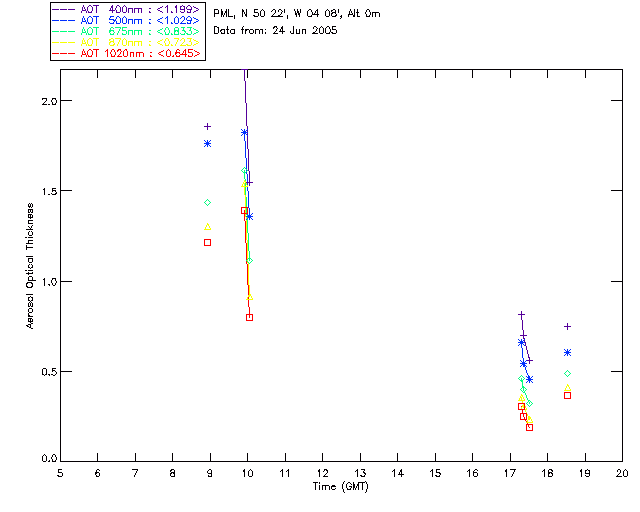Click the AOT 500nm legend entry
The width and height of the screenshot is (640, 512).
click(x=126, y=20)
